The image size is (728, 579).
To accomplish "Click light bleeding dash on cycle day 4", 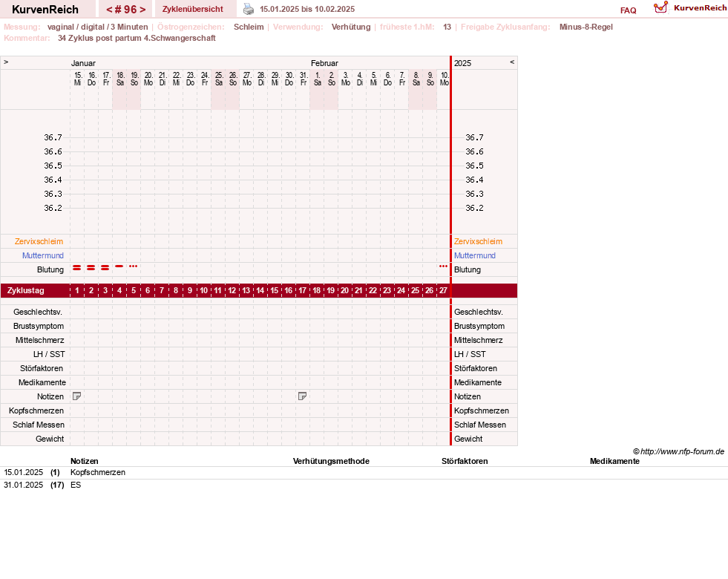I will tap(119, 266).
